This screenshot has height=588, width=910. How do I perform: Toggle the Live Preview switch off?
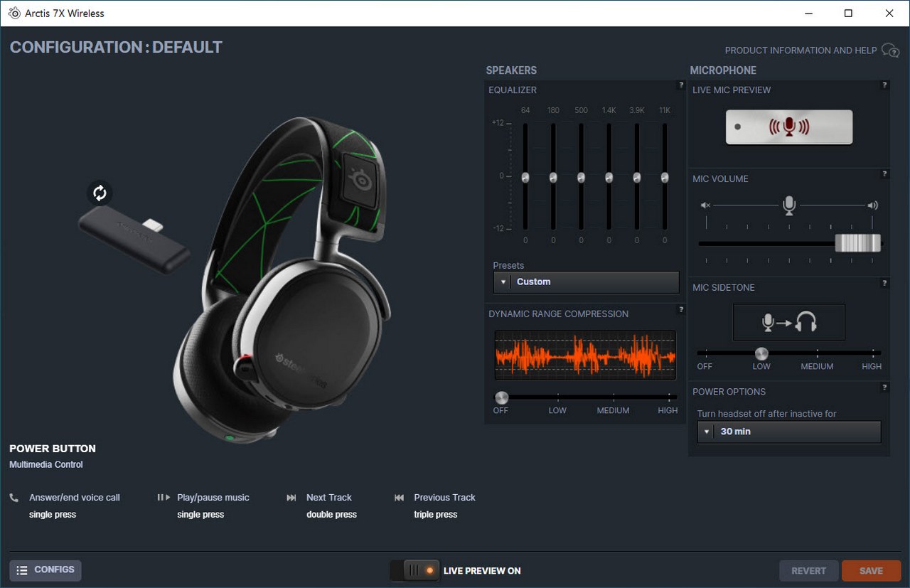coord(414,570)
